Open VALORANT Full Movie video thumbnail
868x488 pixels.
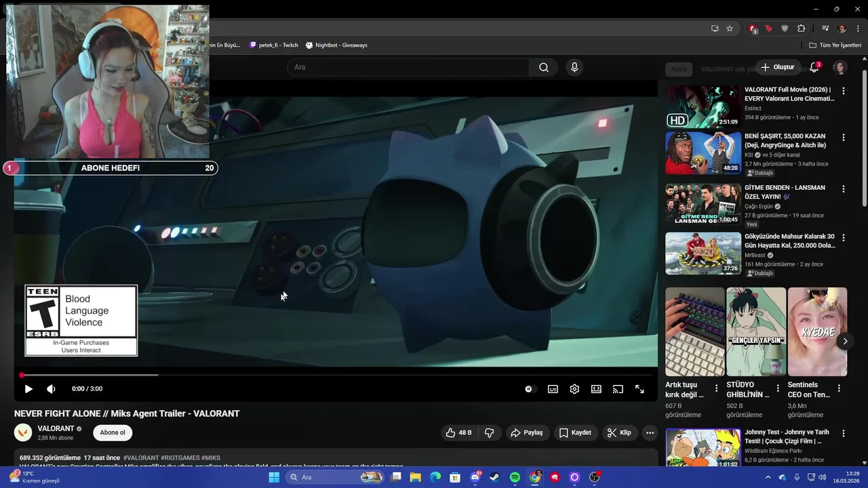click(703, 106)
